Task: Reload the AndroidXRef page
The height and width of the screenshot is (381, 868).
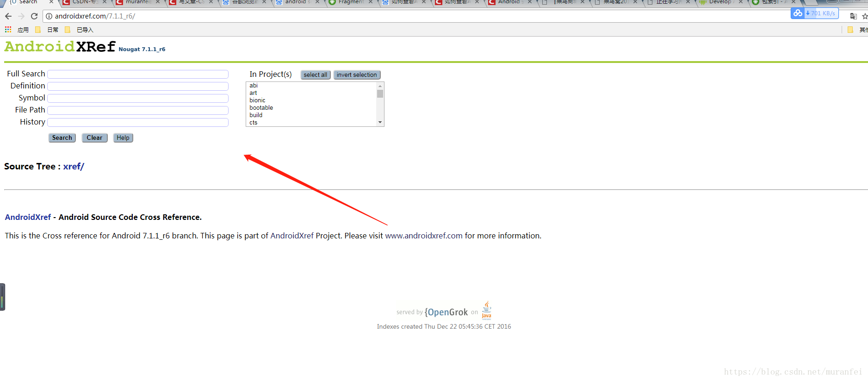Action: tap(34, 16)
